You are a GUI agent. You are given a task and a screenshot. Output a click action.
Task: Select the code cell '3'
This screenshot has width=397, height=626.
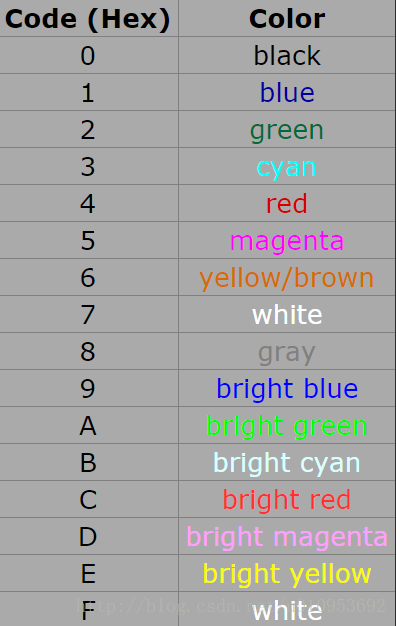[x=89, y=166]
